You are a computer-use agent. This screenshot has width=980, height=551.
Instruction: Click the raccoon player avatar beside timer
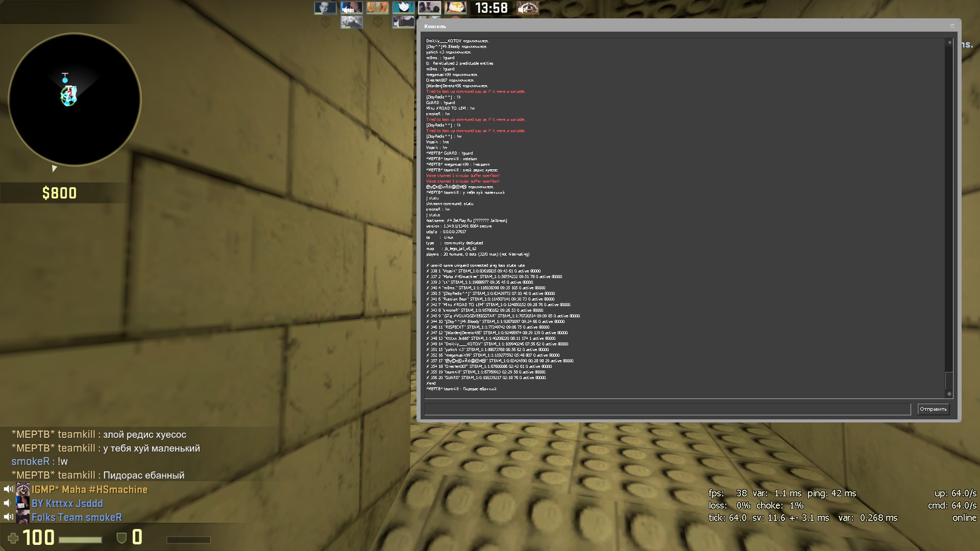(527, 8)
